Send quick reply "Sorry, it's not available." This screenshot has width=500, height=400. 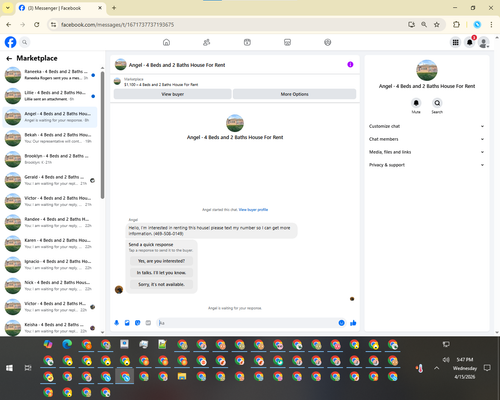pos(161,284)
